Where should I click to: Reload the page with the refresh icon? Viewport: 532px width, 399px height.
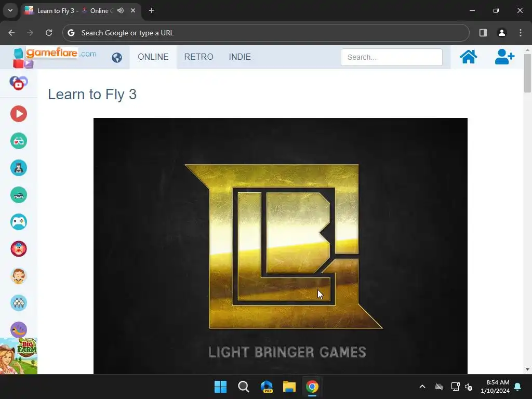point(49,33)
